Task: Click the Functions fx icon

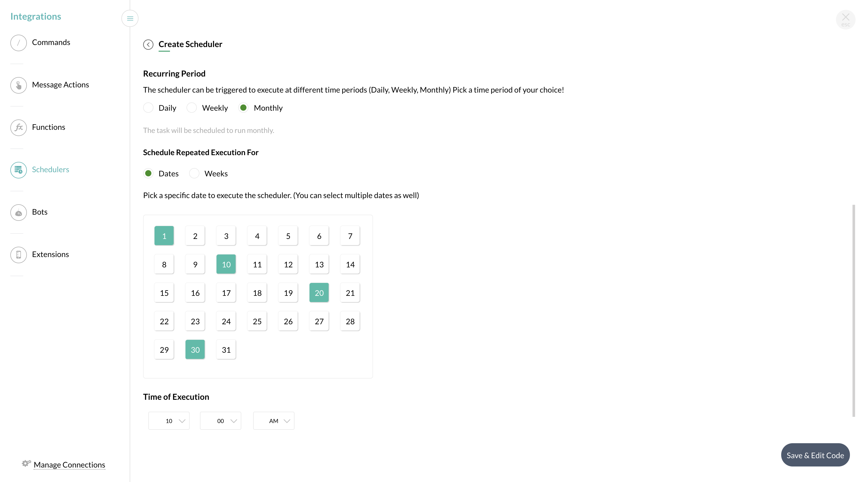Action: pyautogui.click(x=19, y=127)
